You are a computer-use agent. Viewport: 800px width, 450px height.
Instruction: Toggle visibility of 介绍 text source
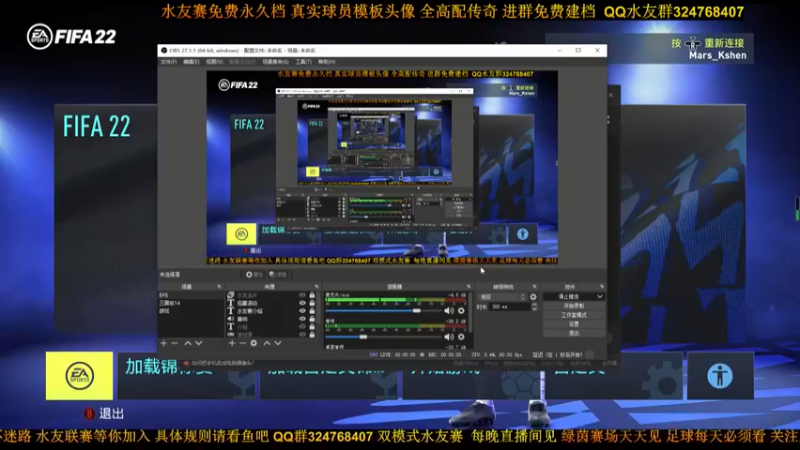pos(302,327)
